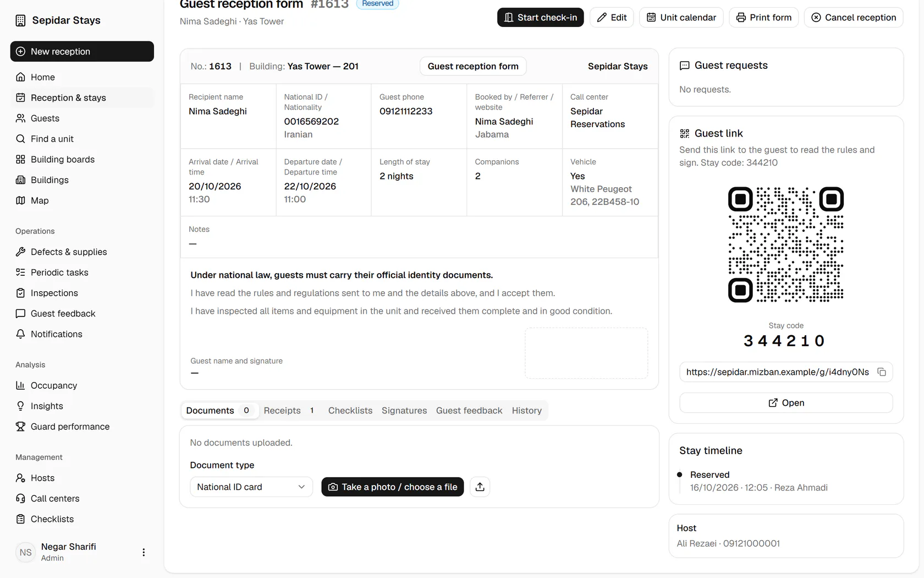Go to Guests section
Image resolution: width=924 pixels, height=578 pixels.
click(82, 118)
